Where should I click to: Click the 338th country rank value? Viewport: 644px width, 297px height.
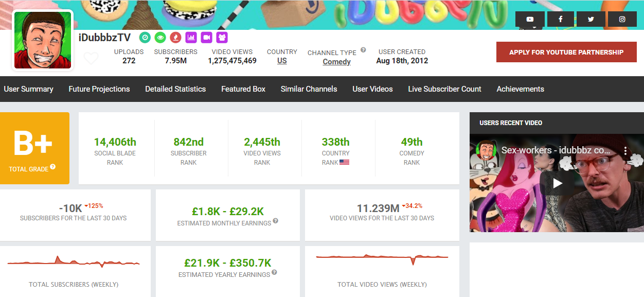point(335,142)
